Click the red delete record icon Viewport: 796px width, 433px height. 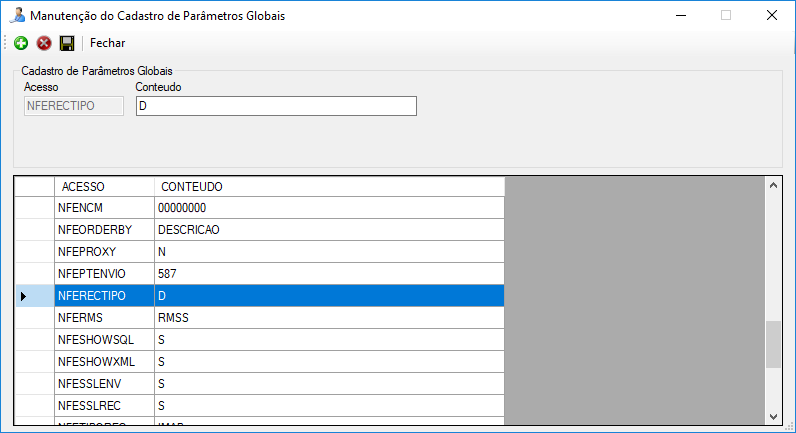44,43
